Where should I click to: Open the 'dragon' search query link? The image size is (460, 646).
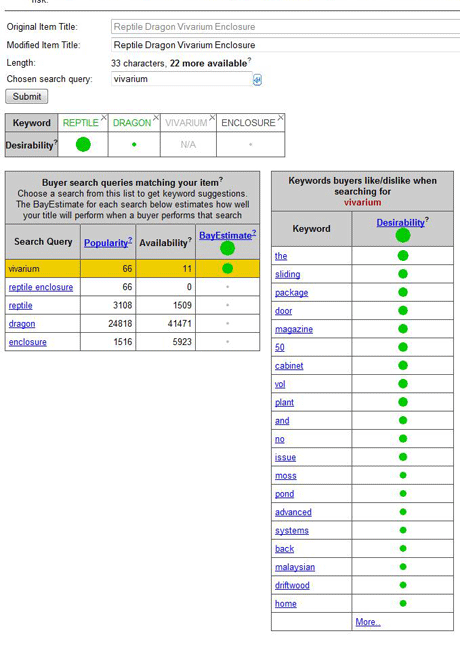22,324
